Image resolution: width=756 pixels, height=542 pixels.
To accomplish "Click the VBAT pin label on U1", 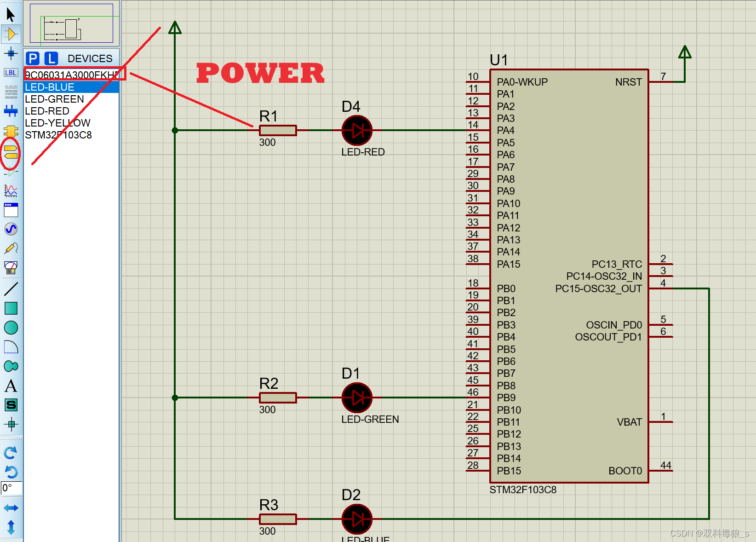I will pyautogui.click(x=629, y=422).
